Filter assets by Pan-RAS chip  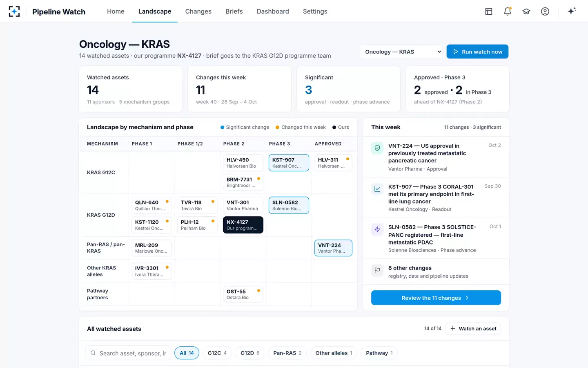287,353
